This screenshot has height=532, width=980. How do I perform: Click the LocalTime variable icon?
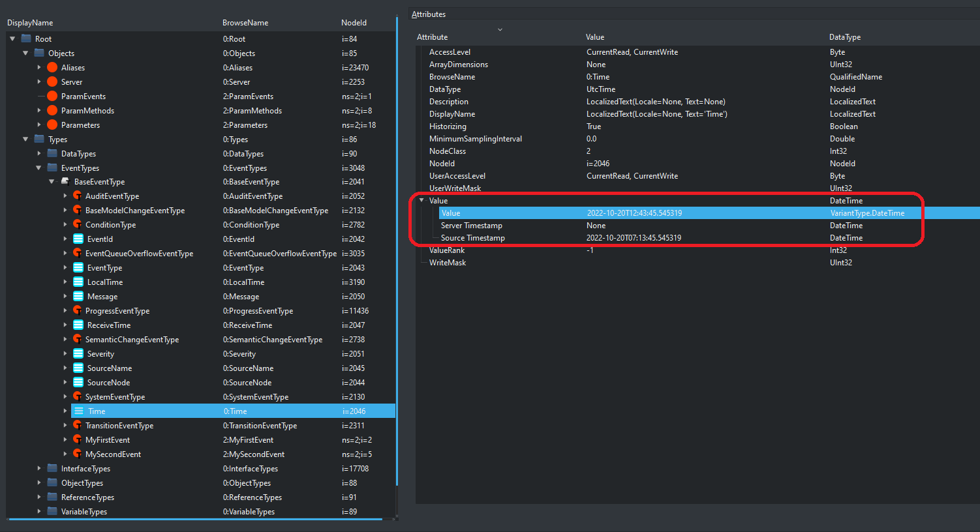78,282
